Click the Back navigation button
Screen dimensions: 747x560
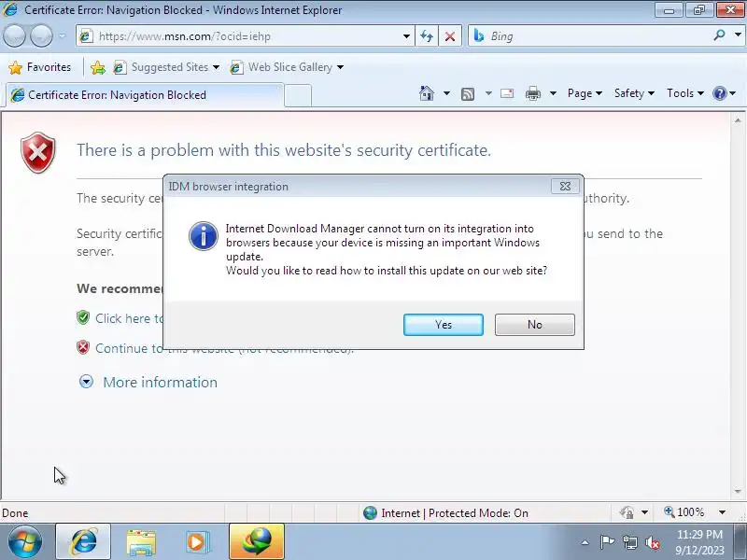pyautogui.click(x=14, y=35)
